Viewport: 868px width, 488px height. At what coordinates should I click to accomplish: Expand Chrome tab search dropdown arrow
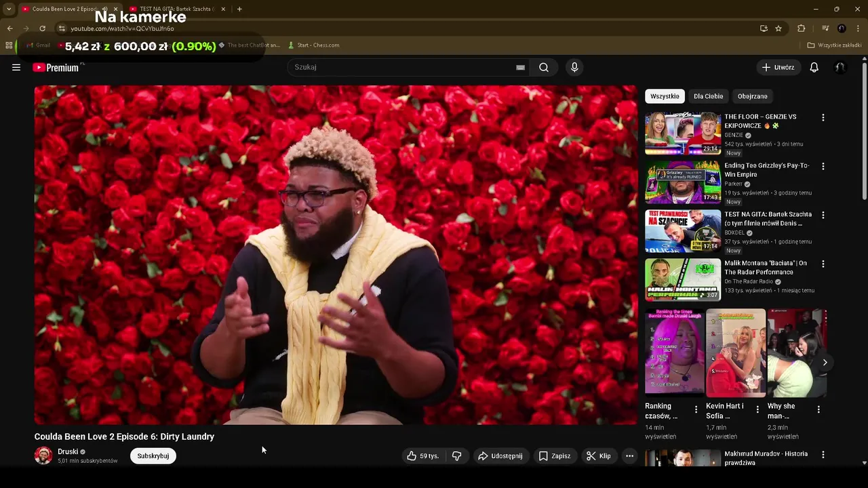8,9
